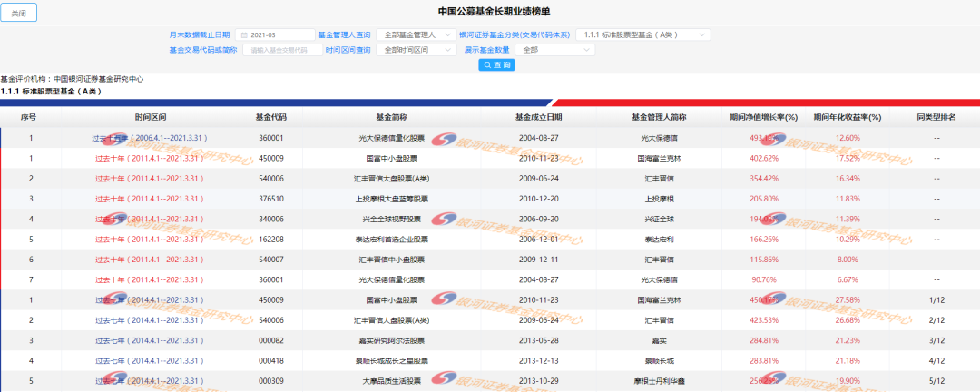Click the 时间区间 column header
980x392 pixels.
coord(150,117)
